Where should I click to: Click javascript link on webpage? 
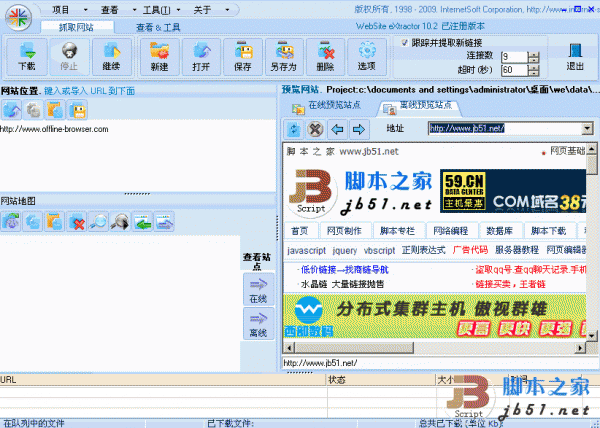tap(307, 251)
